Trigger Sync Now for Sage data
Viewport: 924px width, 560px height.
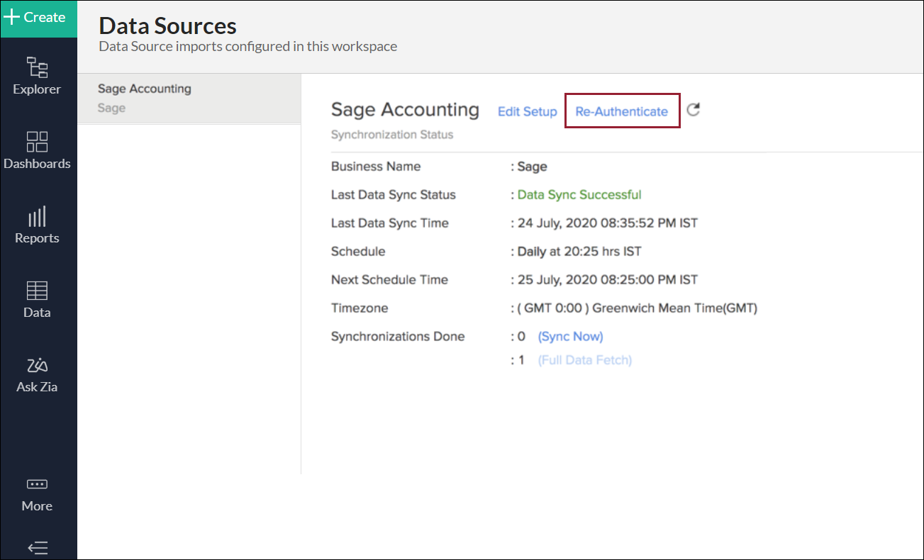570,336
